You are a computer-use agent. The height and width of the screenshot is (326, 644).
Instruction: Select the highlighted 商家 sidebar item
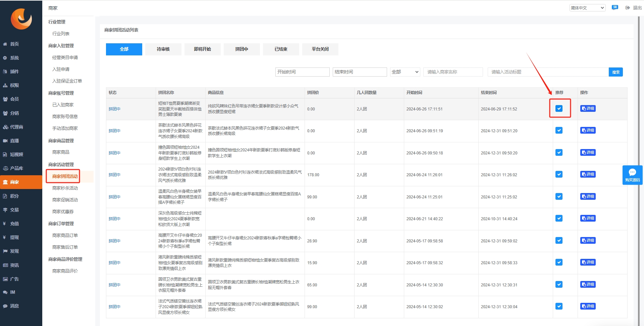(21, 182)
